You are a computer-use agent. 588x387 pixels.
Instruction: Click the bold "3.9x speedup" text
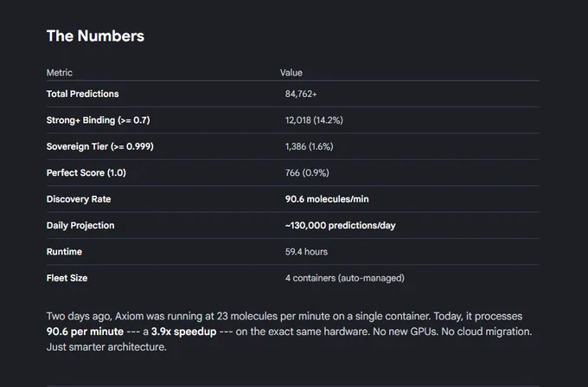point(183,332)
